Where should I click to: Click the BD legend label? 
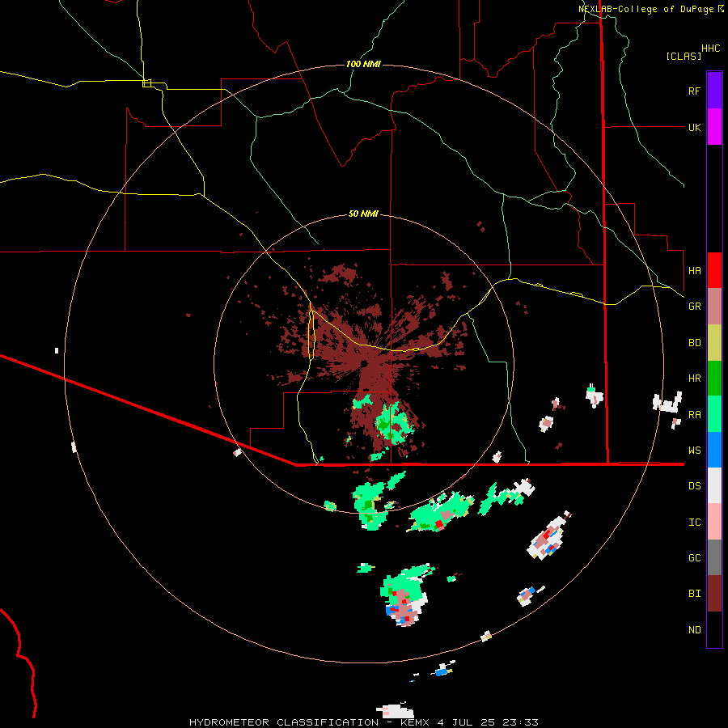tap(694, 343)
